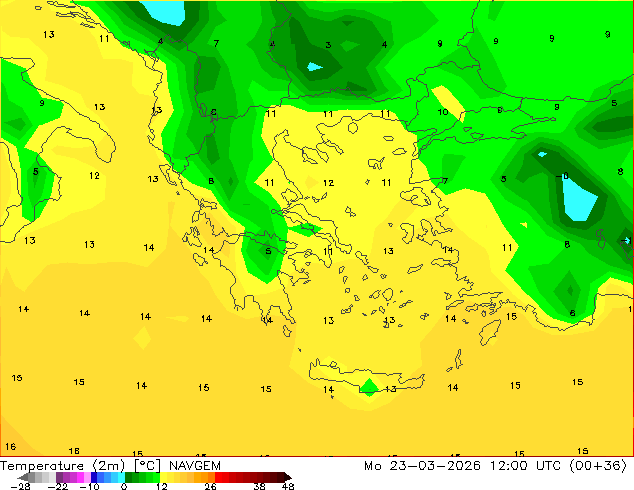Select the "Mo" weekday text
Viewport: 634px width, 490px height.
pos(372,466)
